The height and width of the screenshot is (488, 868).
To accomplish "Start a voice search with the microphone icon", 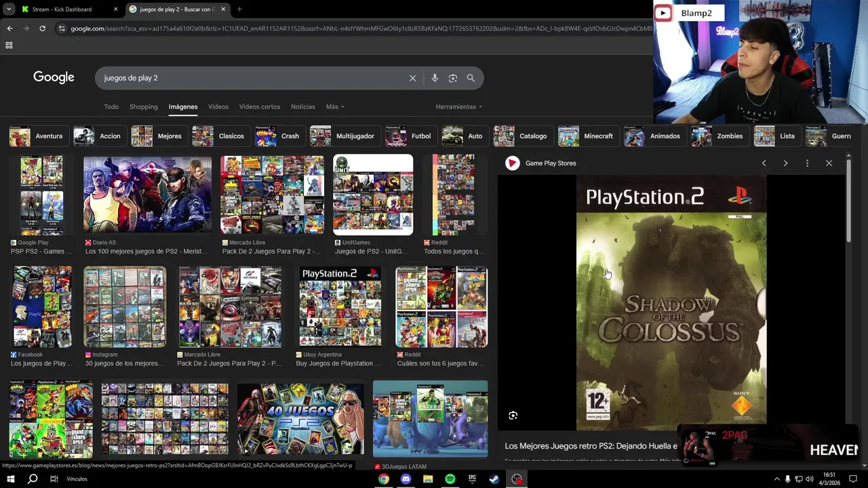I will 435,78.
